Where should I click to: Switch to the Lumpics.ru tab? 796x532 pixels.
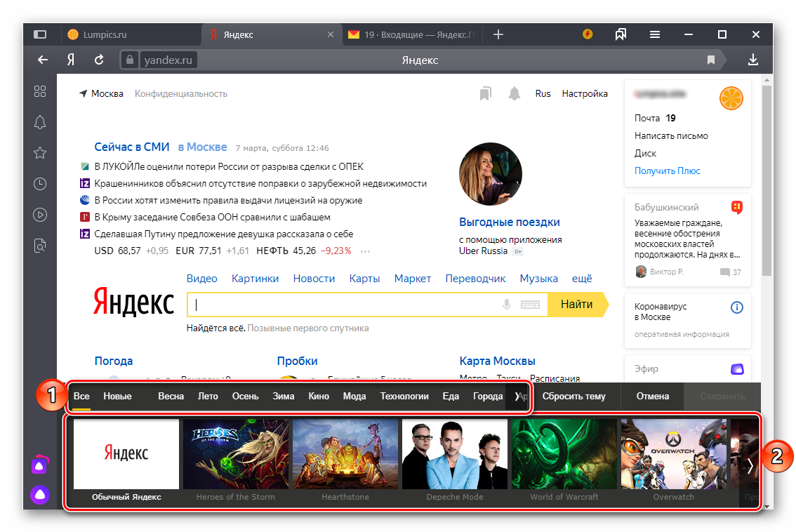[132, 34]
